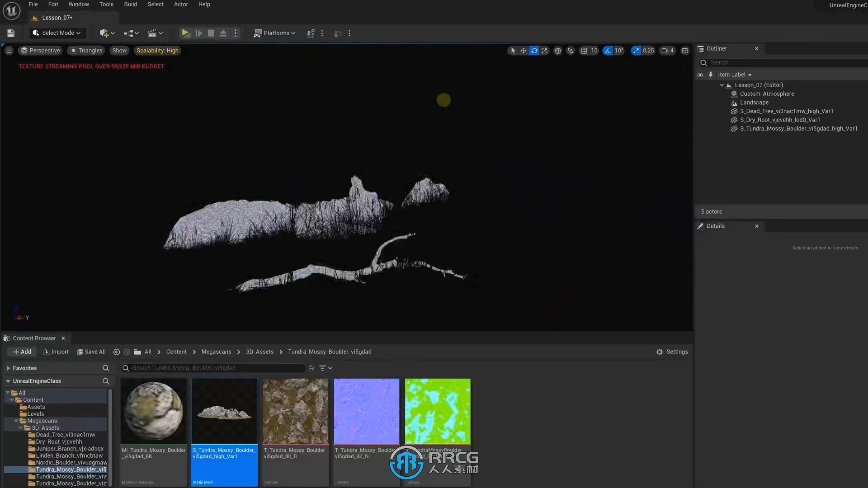Collapse the Lesson_07 (Editor) tree node
Image resolution: width=868 pixels, height=488 pixels.
[722, 85]
